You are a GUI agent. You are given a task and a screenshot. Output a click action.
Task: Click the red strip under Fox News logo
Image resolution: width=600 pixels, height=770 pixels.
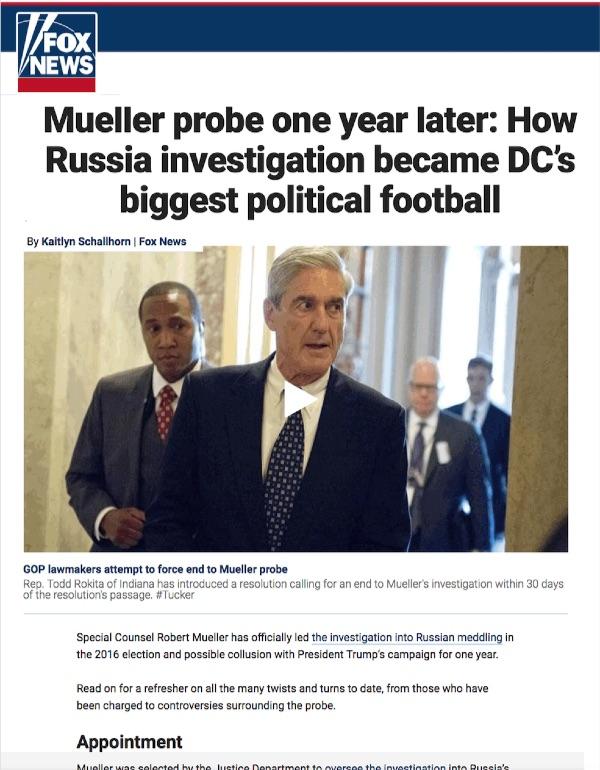56,84
